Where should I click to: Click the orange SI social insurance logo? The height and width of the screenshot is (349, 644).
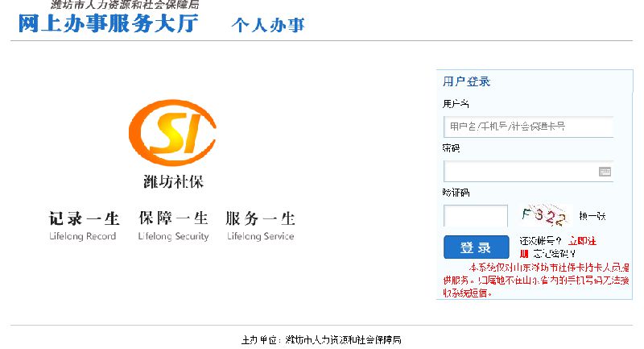tap(172, 135)
